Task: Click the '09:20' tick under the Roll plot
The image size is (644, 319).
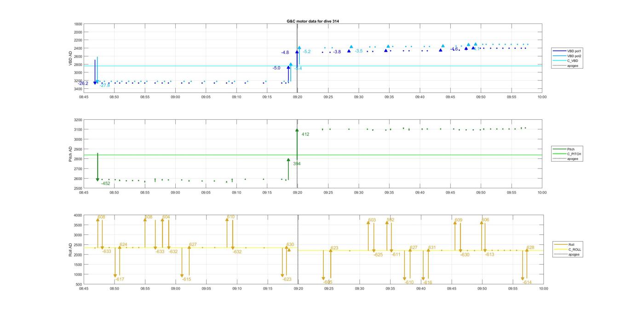Action: coord(298,289)
